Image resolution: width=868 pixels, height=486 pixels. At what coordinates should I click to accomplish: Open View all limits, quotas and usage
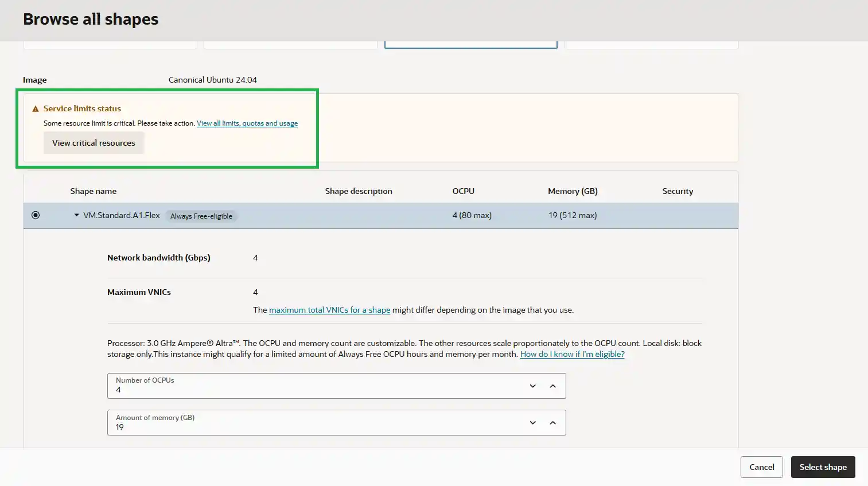click(x=247, y=123)
